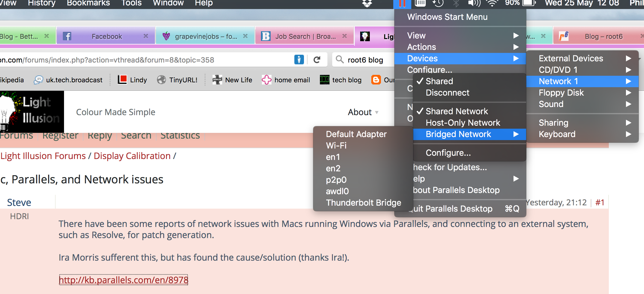The width and height of the screenshot is (644, 294).
Task: Select Disconnect in Network 1 submenu
Action: pos(469,93)
